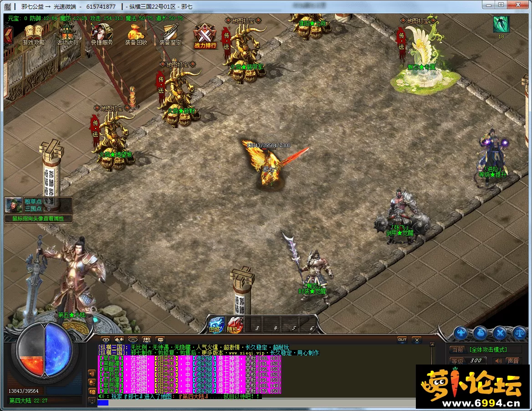532x411 pixels.
Task: Click the green buff icon showing 18
Action: tap(501, 25)
